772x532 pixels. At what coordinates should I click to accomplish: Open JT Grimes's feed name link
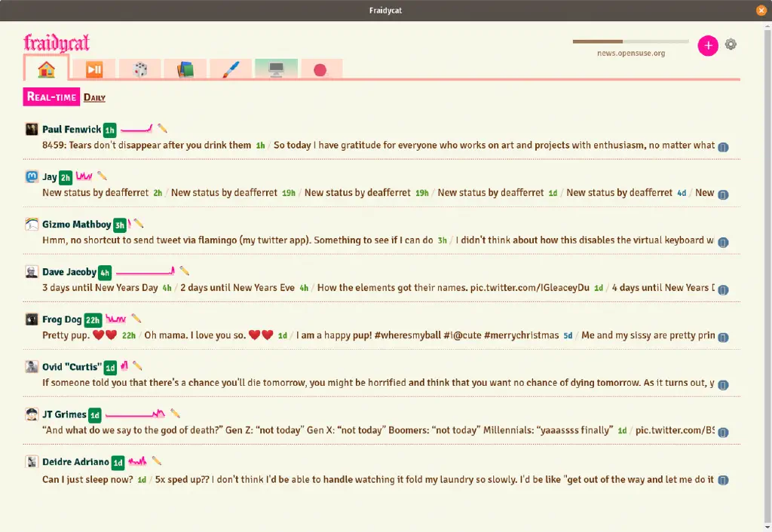point(64,414)
